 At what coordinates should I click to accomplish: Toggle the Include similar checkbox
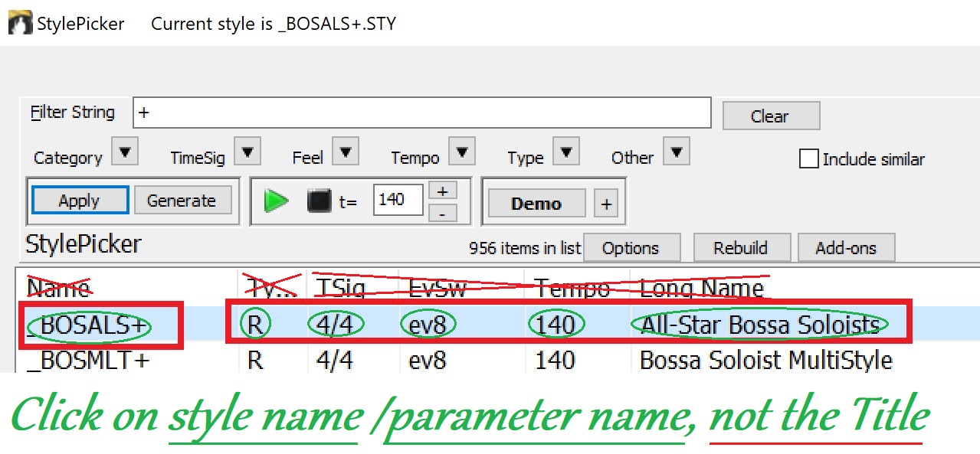(808, 159)
